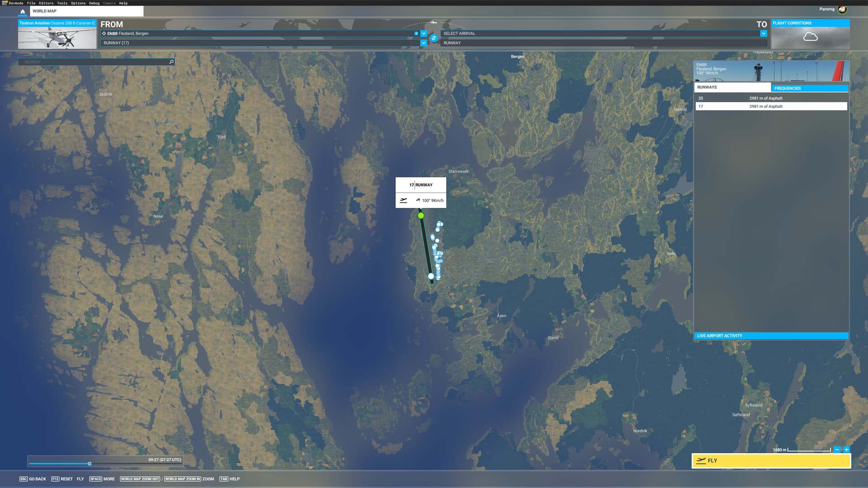Click the search magnifier icon
Viewport: 868px width, 488px height.
point(171,62)
